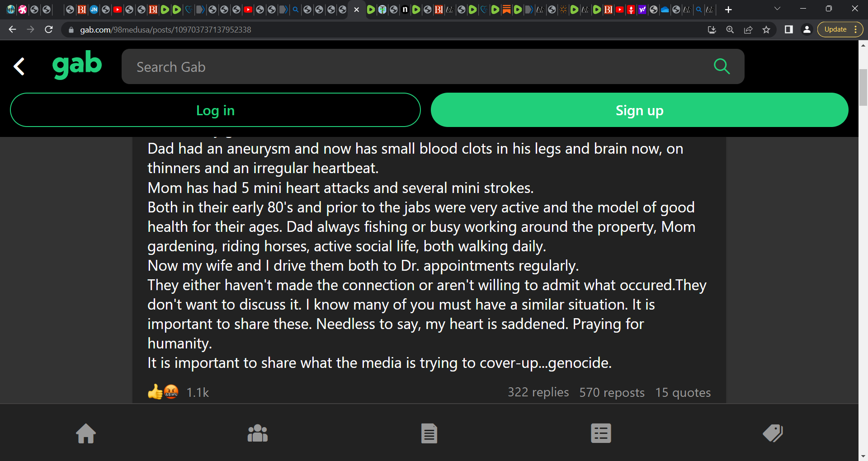The height and width of the screenshot is (461, 868).
Task: Open the Shop tags icon
Action: click(773, 433)
